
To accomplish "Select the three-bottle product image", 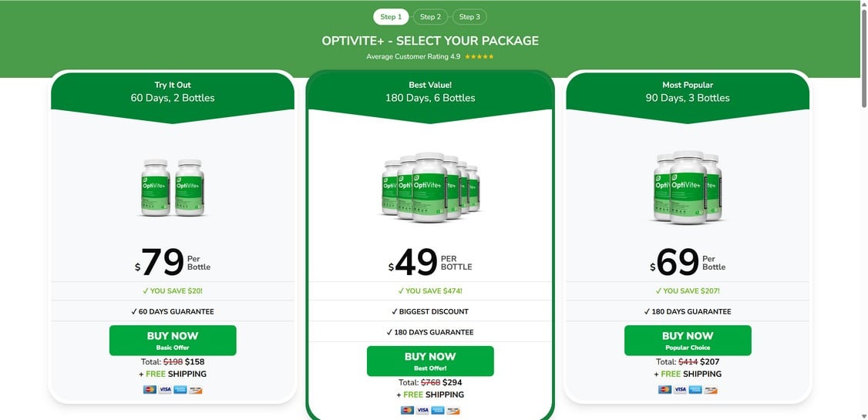I will 688,187.
